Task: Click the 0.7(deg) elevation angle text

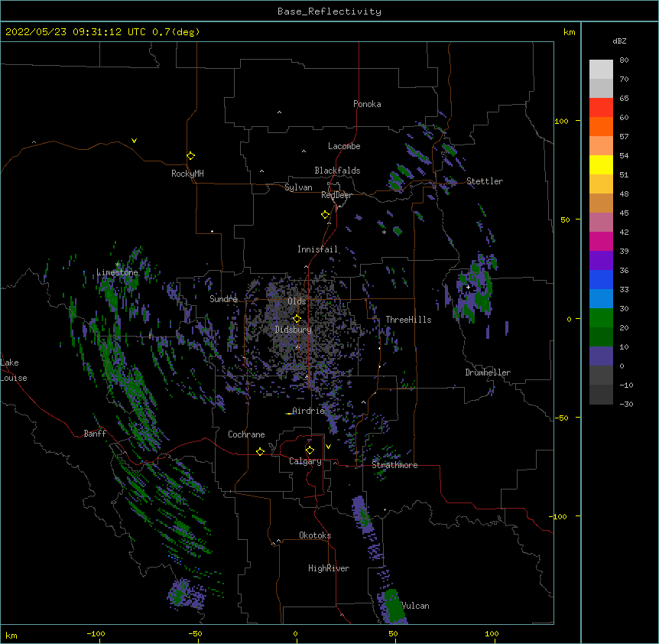Action: (x=176, y=32)
